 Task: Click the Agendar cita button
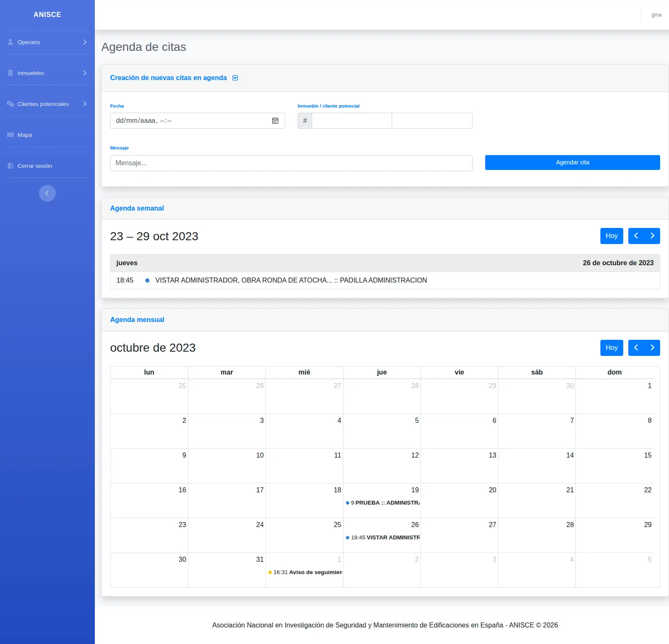tap(572, 163)
